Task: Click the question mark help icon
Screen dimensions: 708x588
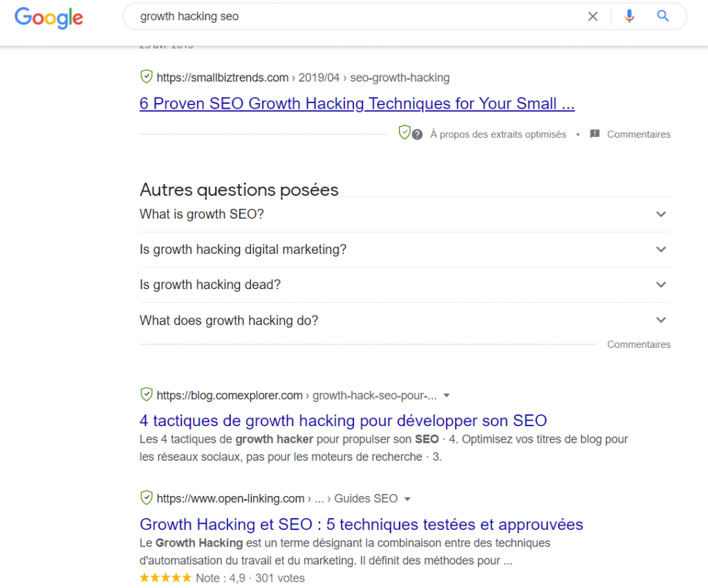Action: 417,135
